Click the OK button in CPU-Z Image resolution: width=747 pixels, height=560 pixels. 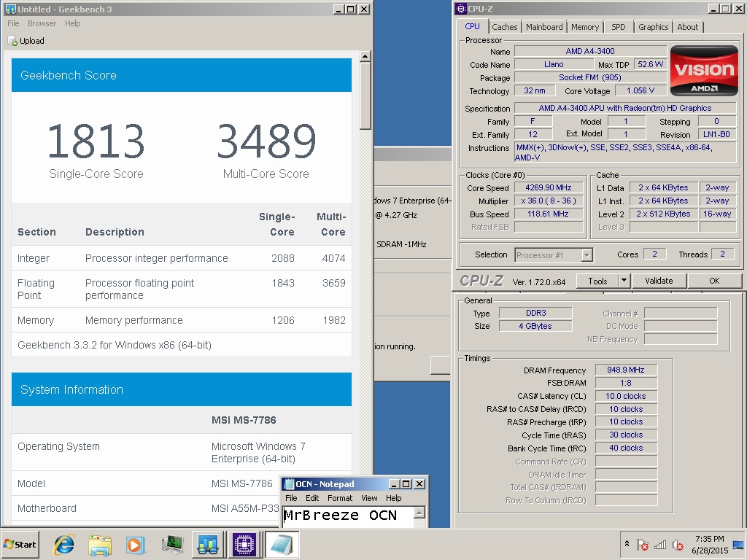click(714, 281)
